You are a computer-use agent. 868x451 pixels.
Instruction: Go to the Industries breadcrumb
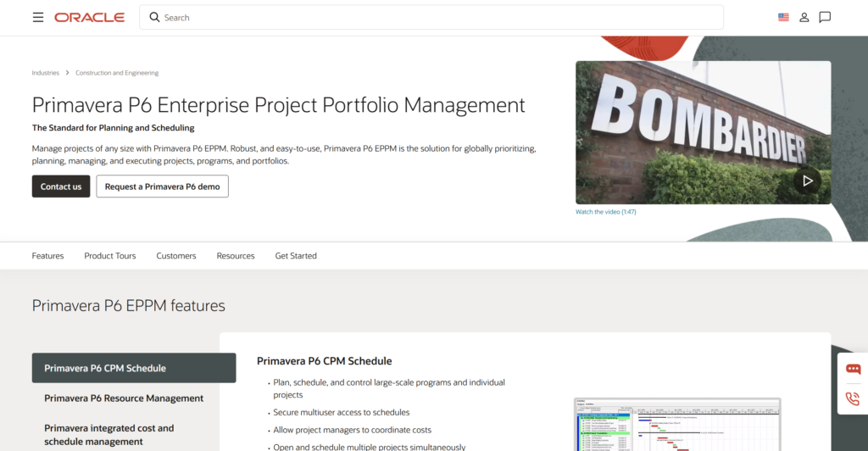[46, 73]
